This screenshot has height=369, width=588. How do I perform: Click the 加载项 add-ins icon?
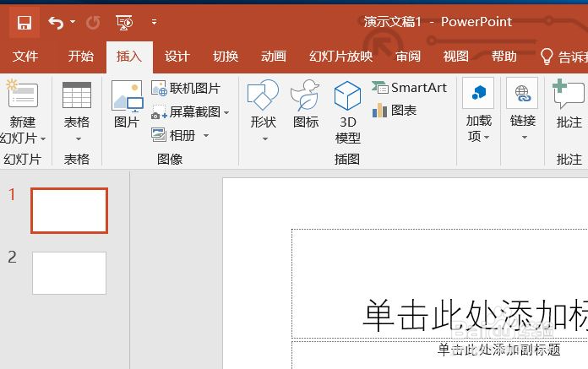pos(478,93)
